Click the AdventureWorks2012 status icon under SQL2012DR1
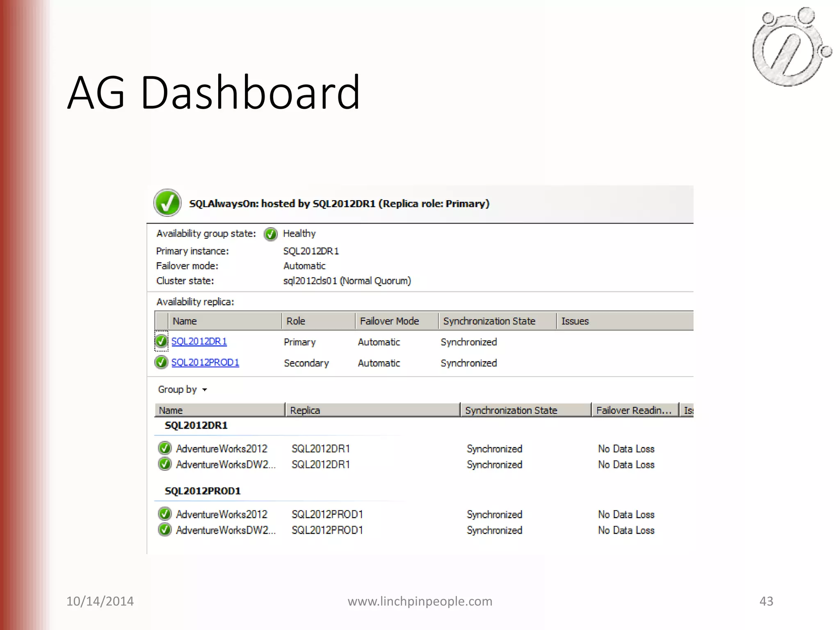 point(165,448)
